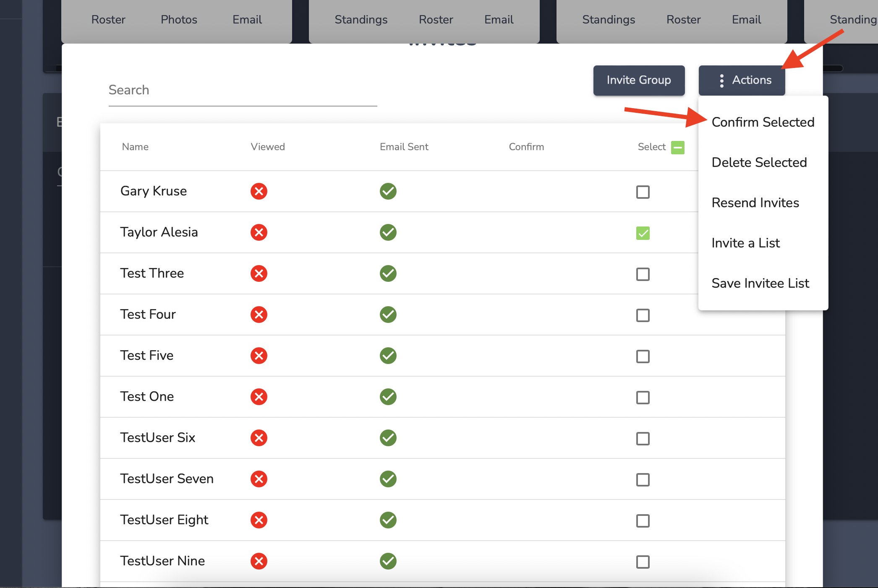The width and height of the screenshot is (878, 588).
Task: Select Test Five's checkbox
Action: 643,356
